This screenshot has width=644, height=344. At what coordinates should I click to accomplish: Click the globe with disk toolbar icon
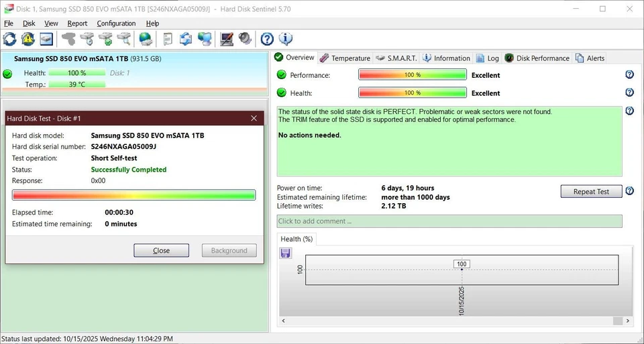146,39
